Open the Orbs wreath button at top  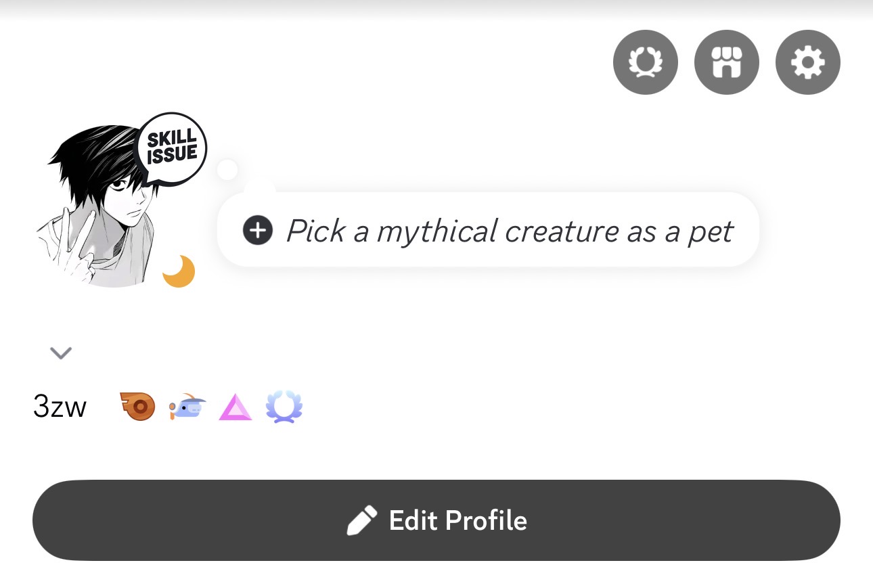pyautogui.click(x=645, y=62)
